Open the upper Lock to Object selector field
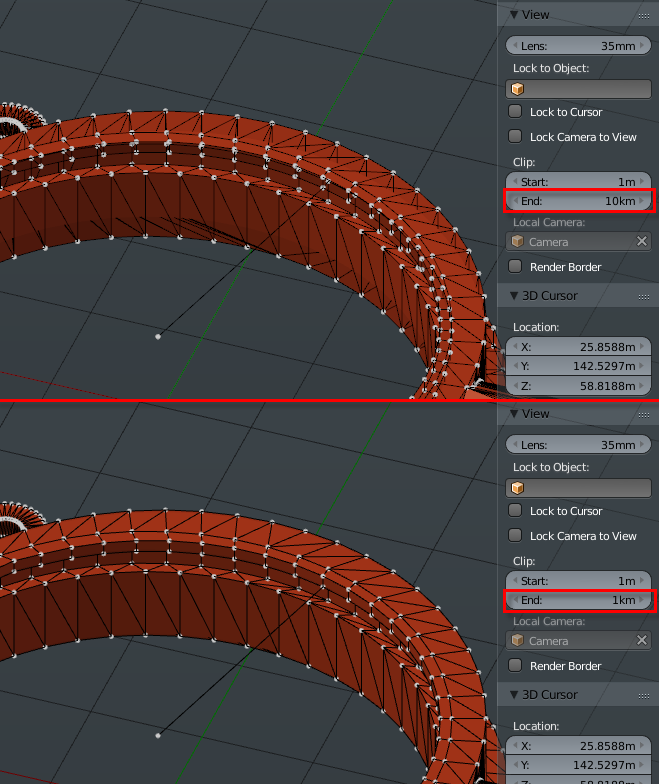 [x=578, y=89]
